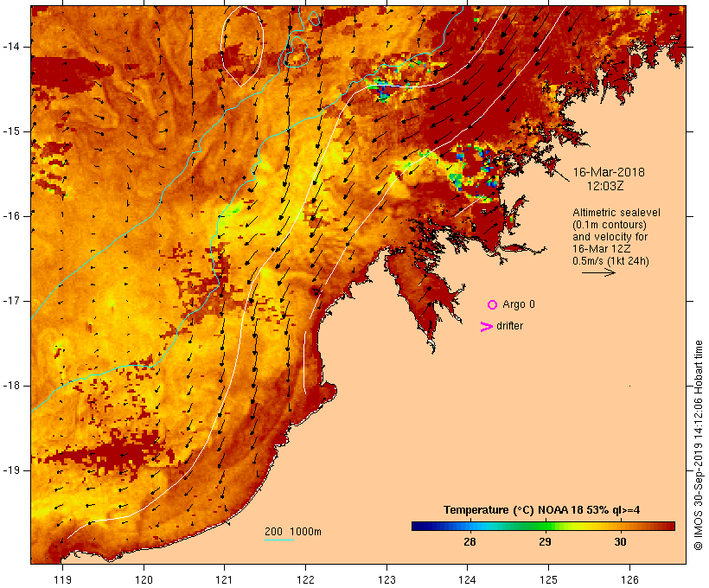The image size is (709, 588).
Task: Click the longitude axis label 126
Action: coord(629,579)
